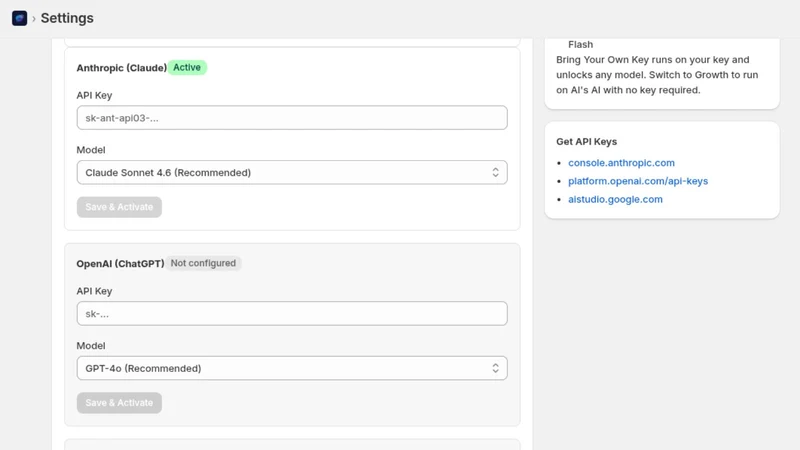Click the breadcrumb chevron separator
Screen dimensions: 800x450
pyautogui.click(x=34, y=19)
